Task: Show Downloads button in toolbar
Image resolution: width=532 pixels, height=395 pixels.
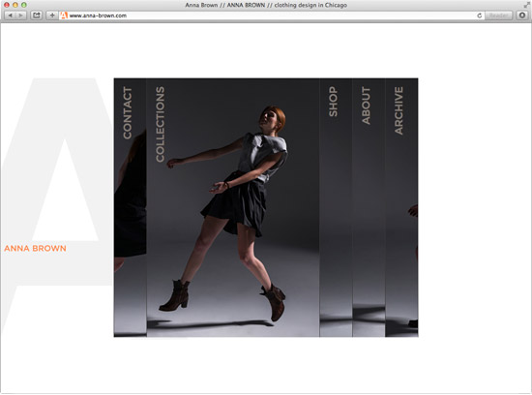Action: pyautogui.click(x=522, y=15)
